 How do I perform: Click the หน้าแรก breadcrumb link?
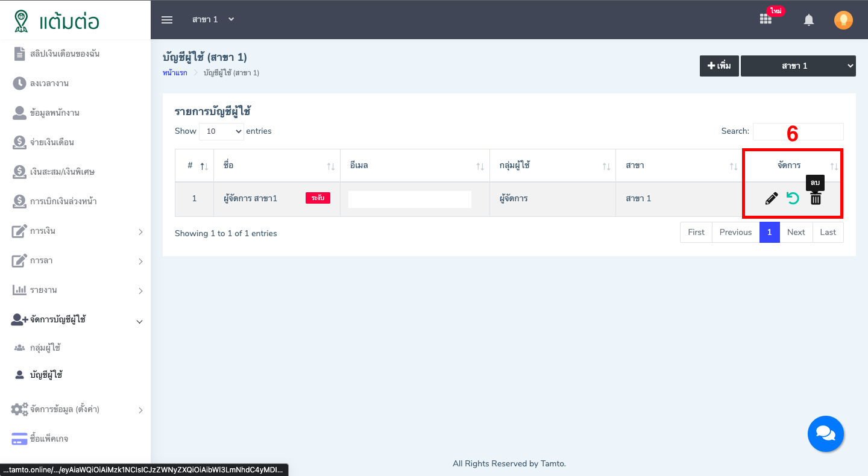point(175,73)
